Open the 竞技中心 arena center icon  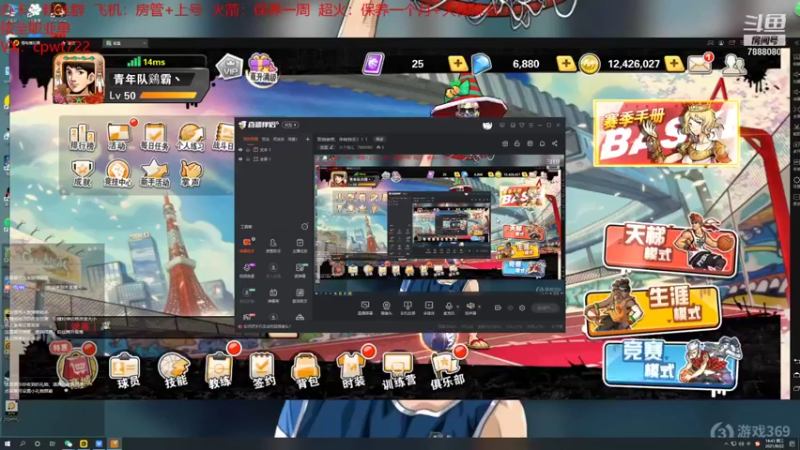(x=118, y=173)
